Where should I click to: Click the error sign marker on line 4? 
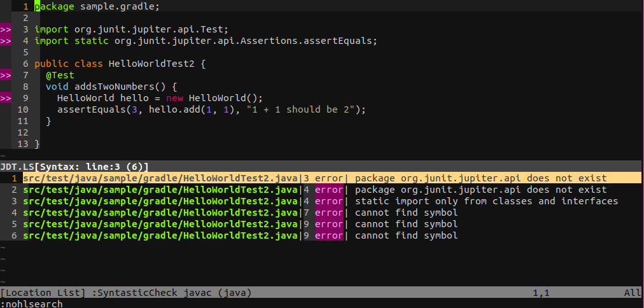click(x=6, y=41)
